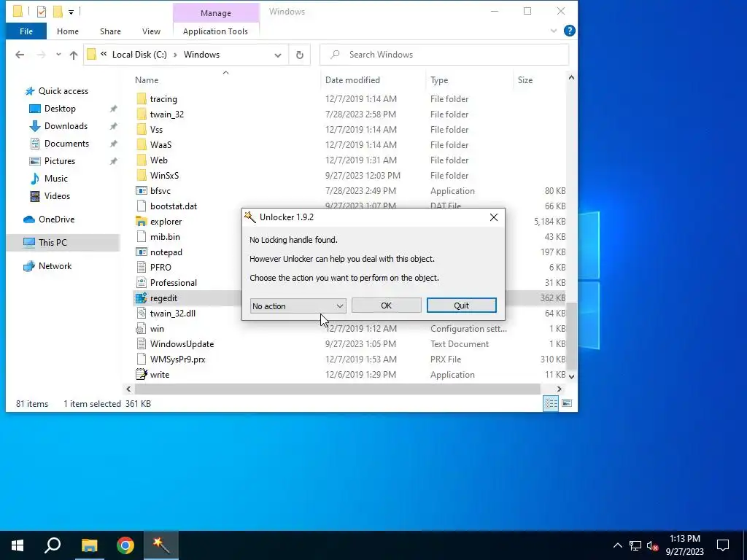Switch to details view layout button
Viewport: 747px width, 560px height.
(x=551, y=404)
